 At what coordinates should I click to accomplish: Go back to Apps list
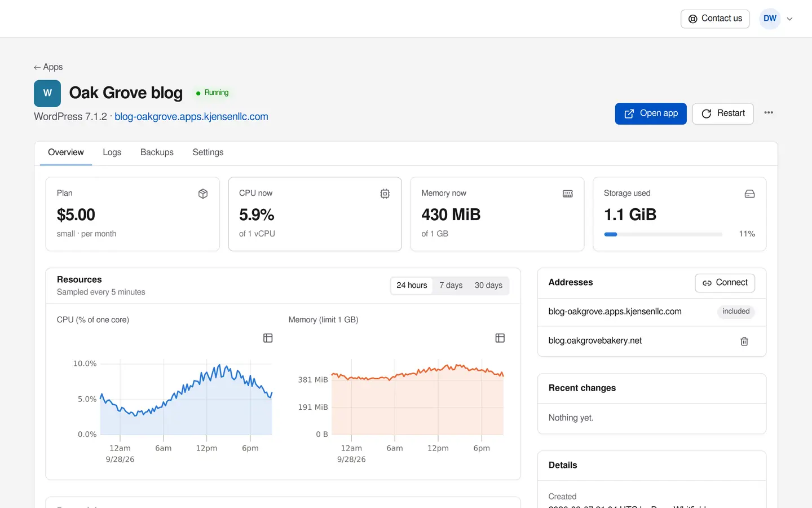tap(48, 67)
